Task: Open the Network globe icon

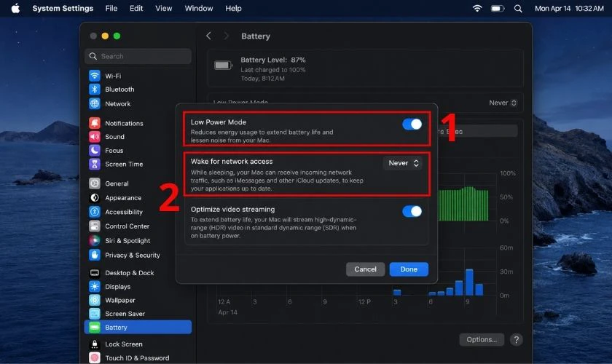Action: click(x=95, y=104)
